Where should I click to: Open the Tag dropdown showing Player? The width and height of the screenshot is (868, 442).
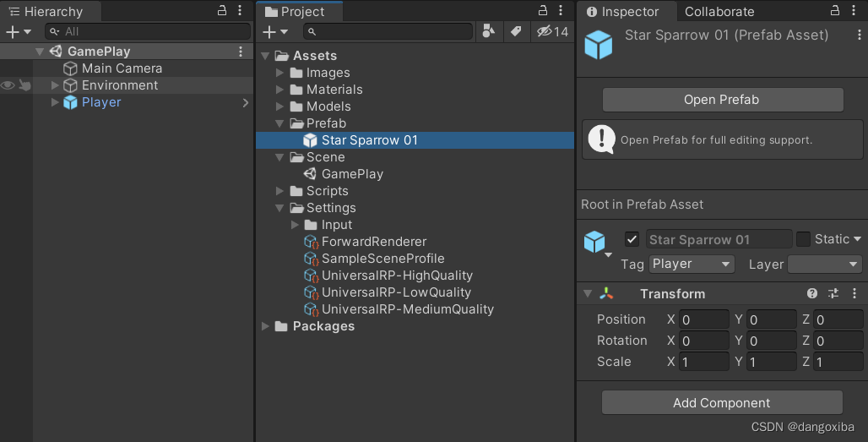[x=692, y=265]
